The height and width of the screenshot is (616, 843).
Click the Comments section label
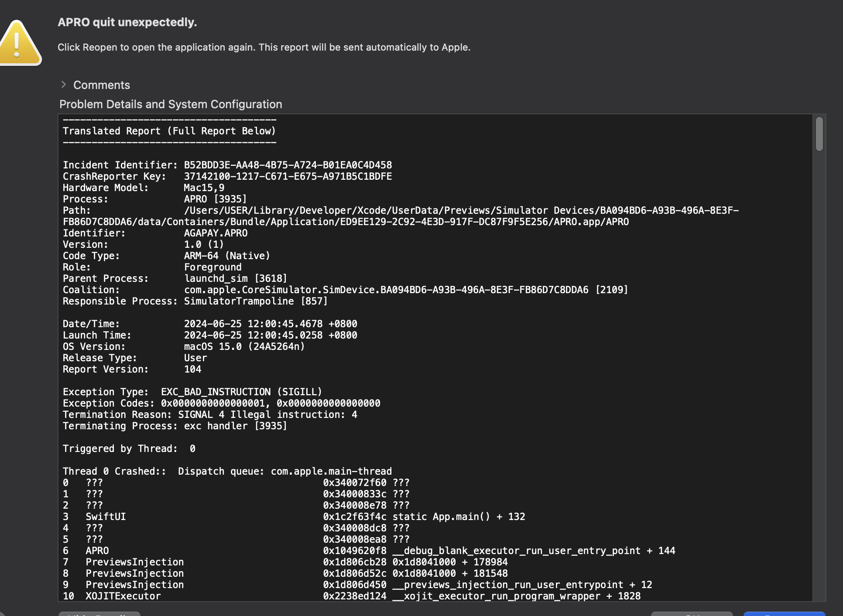tap(101, 85)
